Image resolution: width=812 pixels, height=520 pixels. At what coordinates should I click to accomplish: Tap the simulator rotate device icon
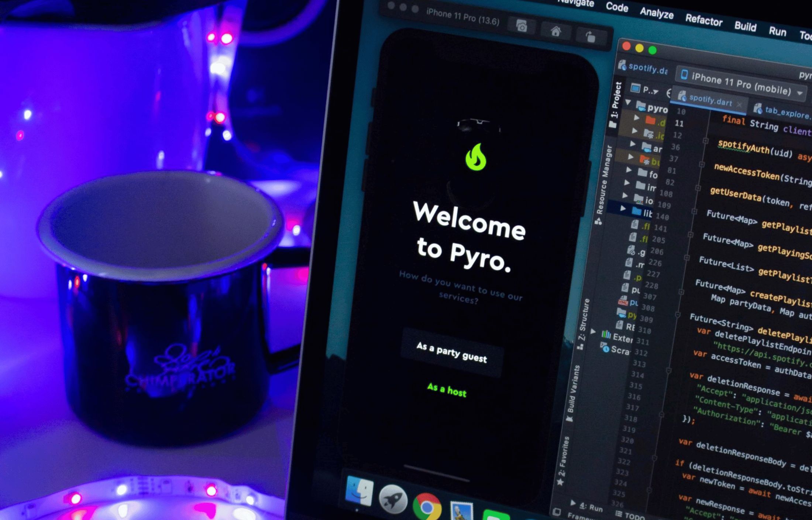tap(590, 37)
